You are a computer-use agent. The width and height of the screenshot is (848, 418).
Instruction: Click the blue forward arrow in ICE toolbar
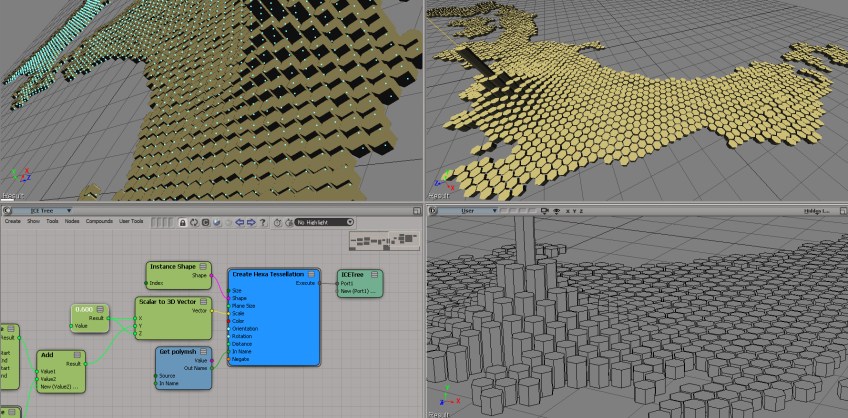(249, 221)
